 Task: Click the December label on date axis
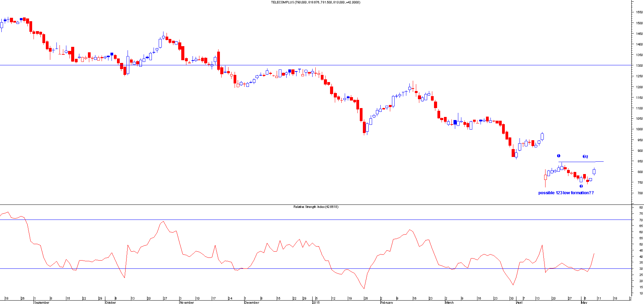coord(252,302)
